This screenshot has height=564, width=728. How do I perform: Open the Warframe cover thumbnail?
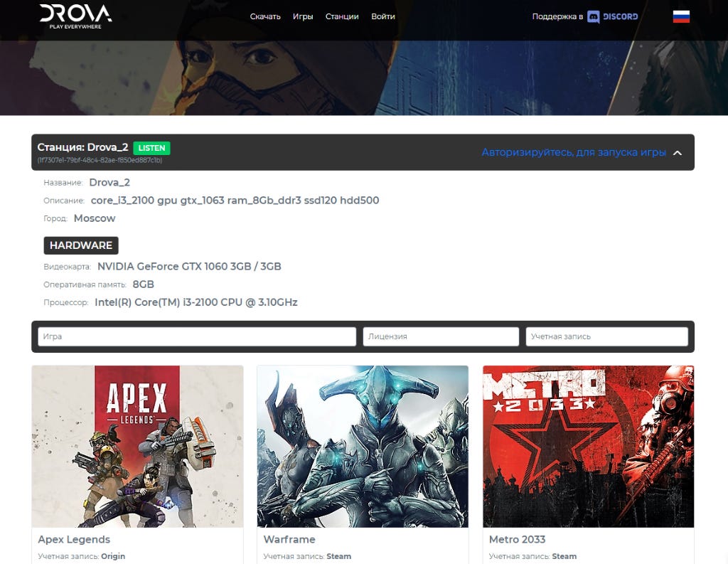tap(363, 447)
